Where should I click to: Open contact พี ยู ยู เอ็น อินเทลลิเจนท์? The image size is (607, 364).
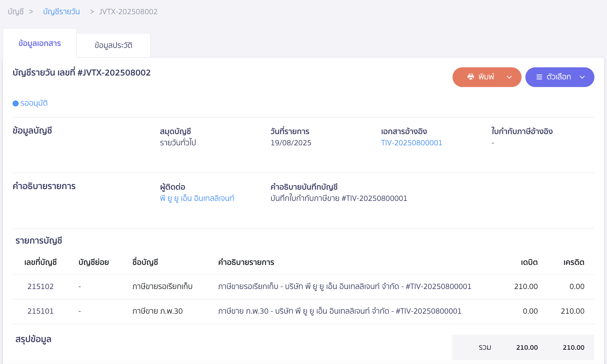pos(197,198)
